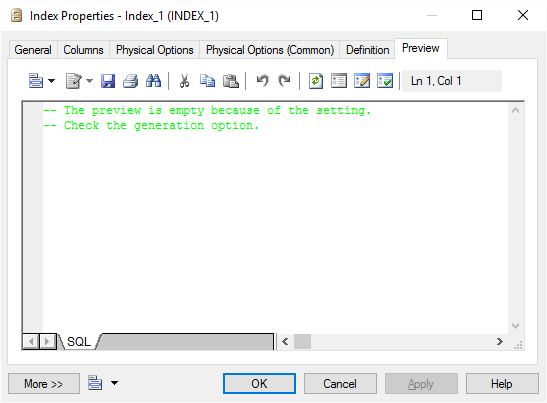
Task: Switch to the Definition tab
Action: pyautogui.click(x=367, y=50)
